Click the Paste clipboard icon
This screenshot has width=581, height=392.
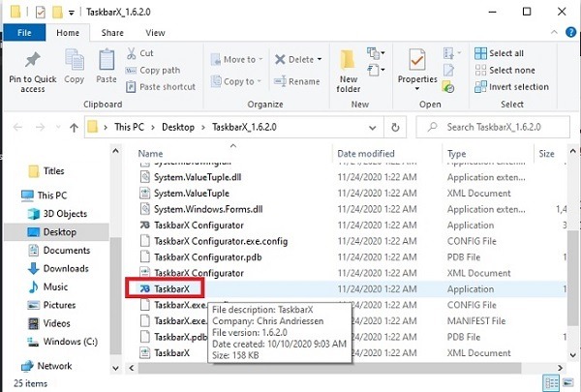tap(107, 66)
